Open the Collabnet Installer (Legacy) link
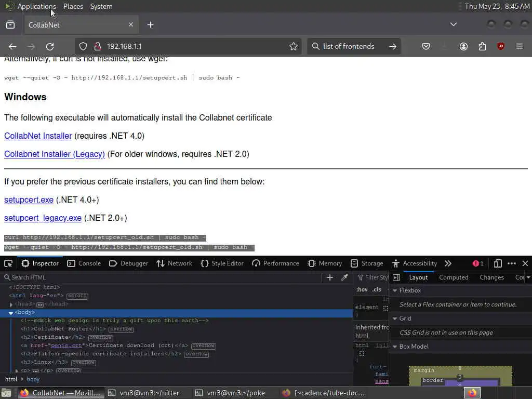 54,154
